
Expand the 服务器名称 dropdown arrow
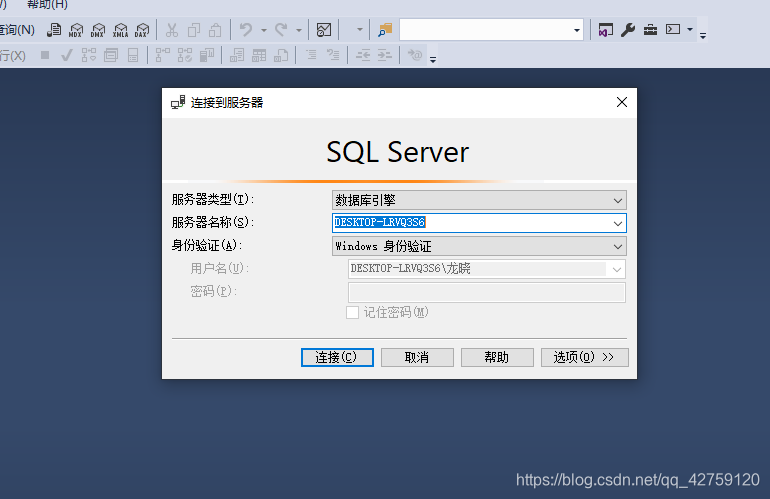coord(617,223)
